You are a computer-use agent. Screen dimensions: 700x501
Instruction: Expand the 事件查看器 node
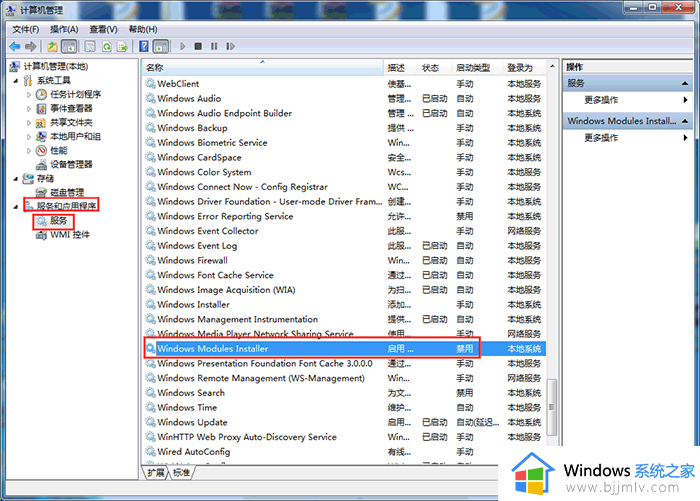(x=29, y=109)
